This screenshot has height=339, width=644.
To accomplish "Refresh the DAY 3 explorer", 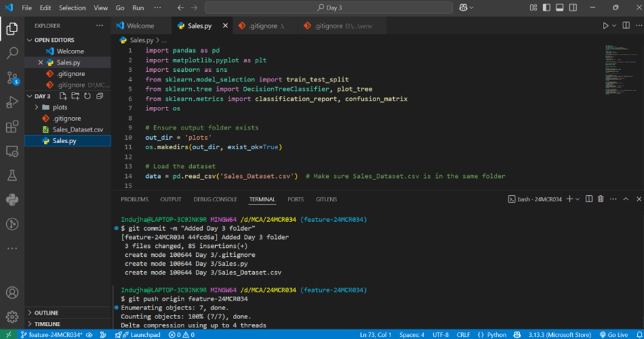I will click(88, 96).
